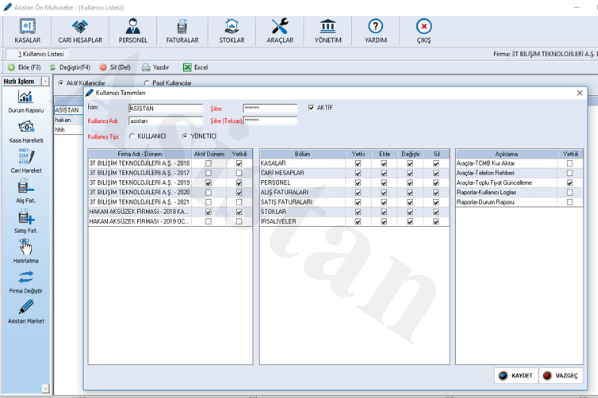The image size is (598, 398).
Task: Click the Firma Adı - Dönem column header
Action: click(x=140, y=154)
